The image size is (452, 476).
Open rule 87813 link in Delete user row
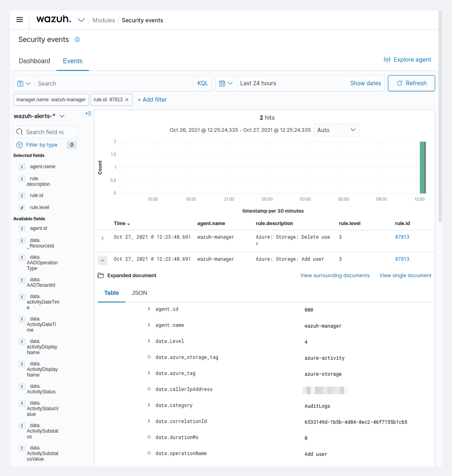point(402,237)
